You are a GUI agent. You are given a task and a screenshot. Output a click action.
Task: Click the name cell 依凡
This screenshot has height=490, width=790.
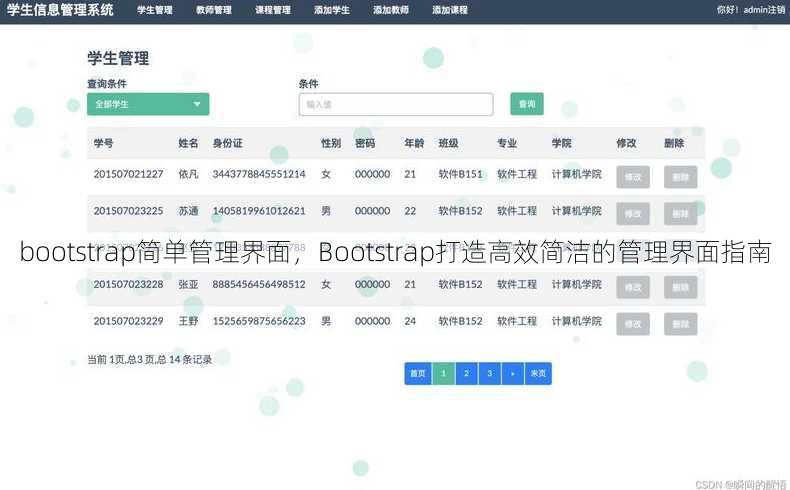click(188, 174)
